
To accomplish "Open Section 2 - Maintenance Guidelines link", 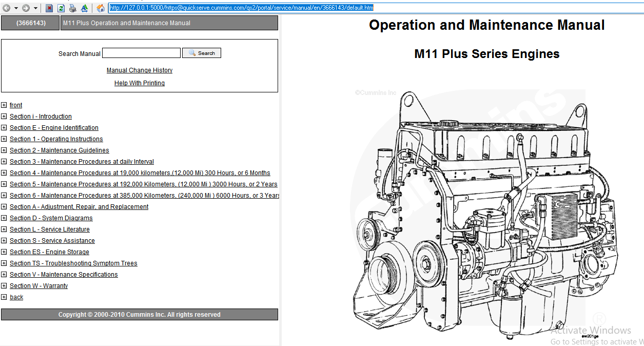I will point(60,150).
